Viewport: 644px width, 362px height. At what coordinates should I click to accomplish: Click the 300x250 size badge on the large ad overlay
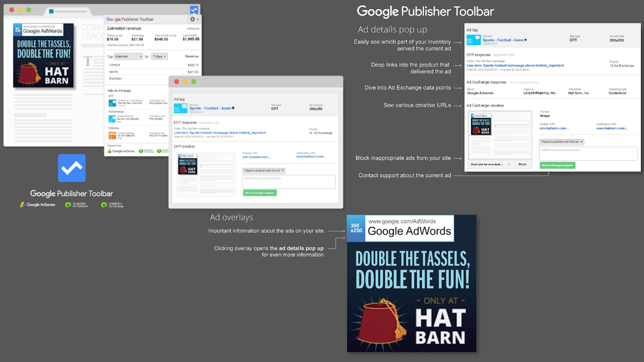[356, 228]
